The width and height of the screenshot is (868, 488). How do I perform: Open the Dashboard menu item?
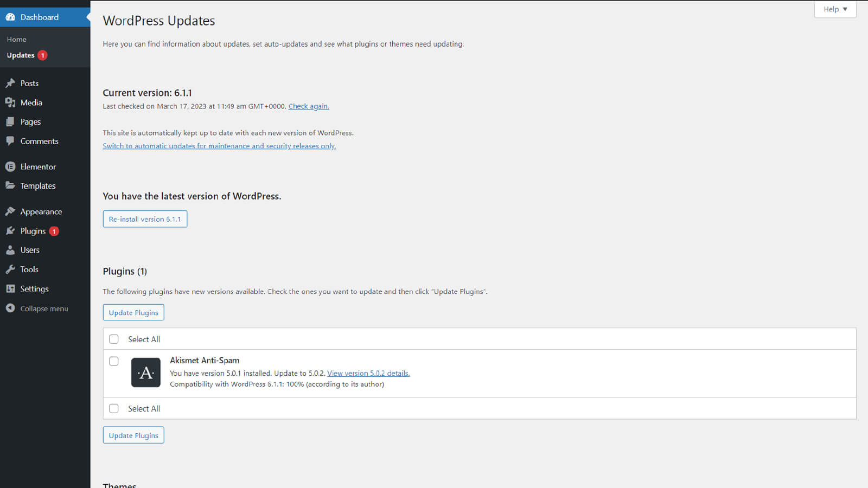pos(45,17)
